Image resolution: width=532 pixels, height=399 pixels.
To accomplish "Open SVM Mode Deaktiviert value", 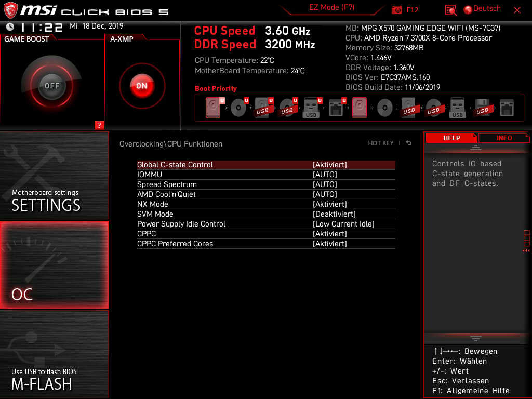I will coord(334,214).
